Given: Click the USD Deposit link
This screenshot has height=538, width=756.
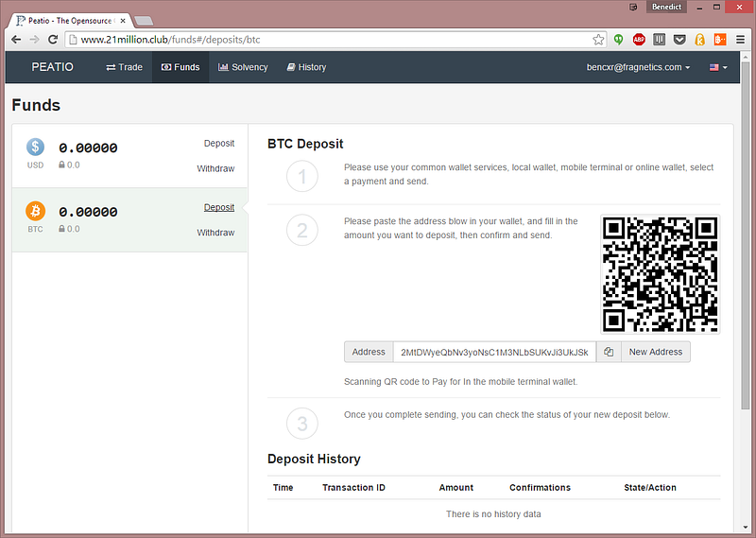Looking at the screenshot, I should click(x=219, y=144).
